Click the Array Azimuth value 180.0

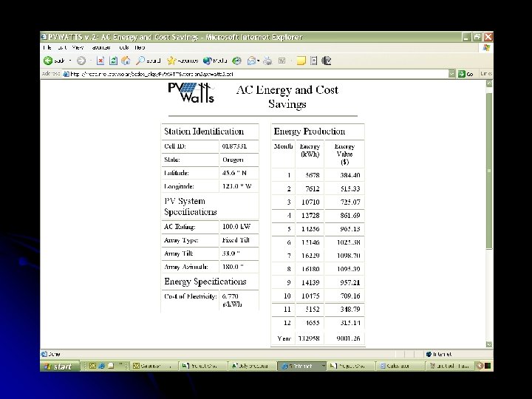233,267
